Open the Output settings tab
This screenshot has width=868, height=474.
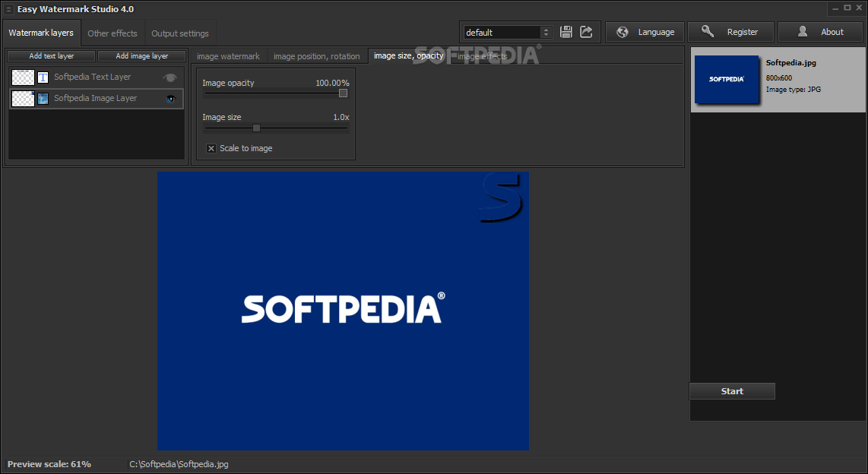180,33
